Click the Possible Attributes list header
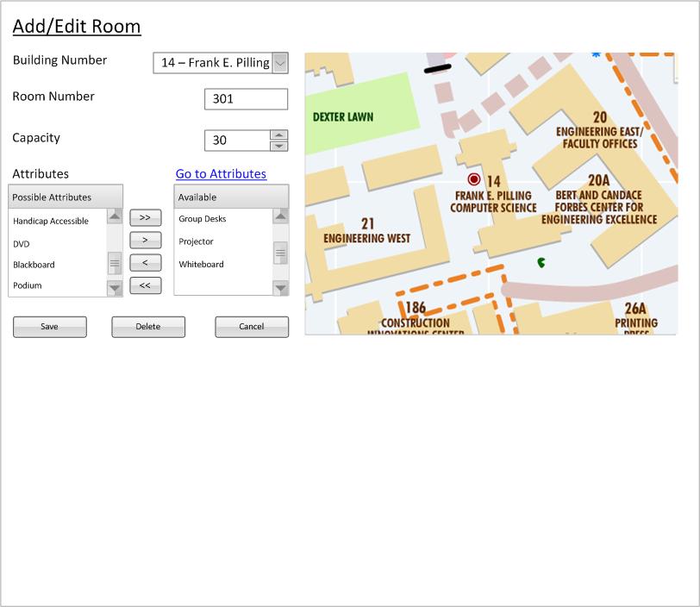The height and width of the screenshot is (607, 700). 66,197
